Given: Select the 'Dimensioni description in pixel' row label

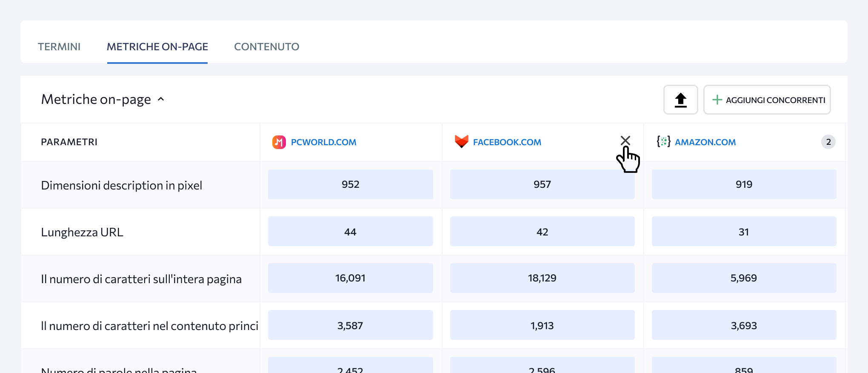Looking at the screenshot, I should [x=122, y=185].
